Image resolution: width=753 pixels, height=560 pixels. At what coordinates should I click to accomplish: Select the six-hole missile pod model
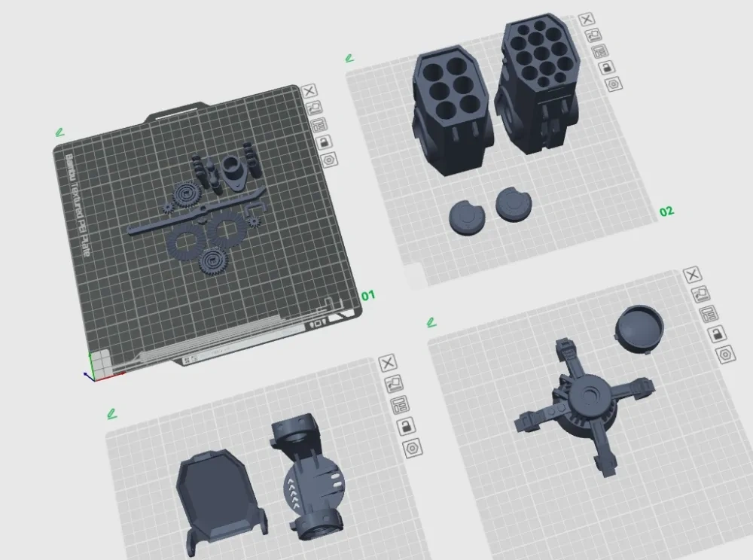[450, 111]
